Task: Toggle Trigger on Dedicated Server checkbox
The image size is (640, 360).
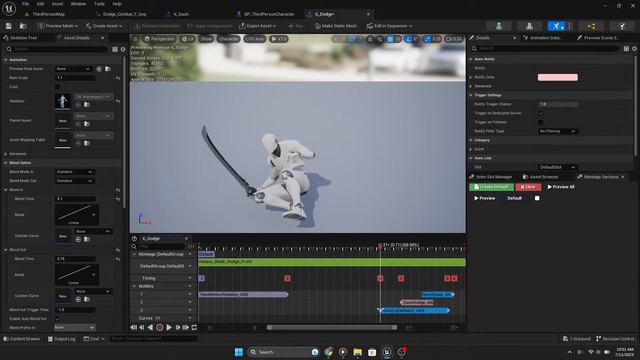Action: 540,113
